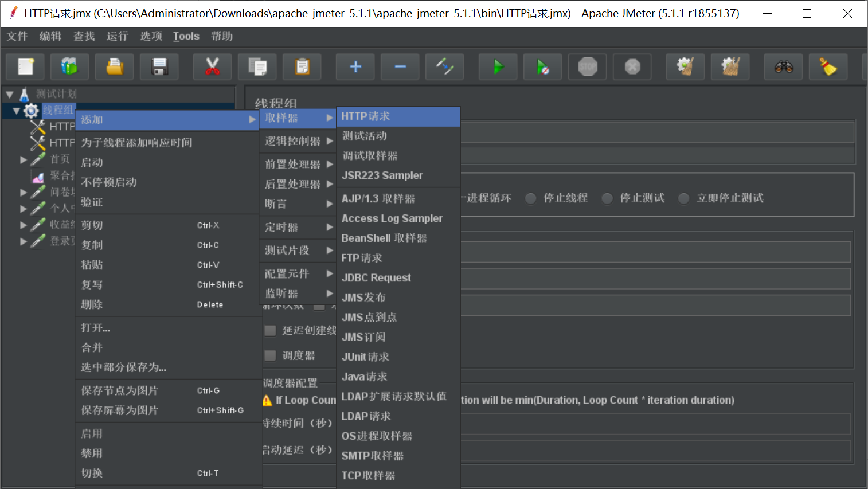Toggle the 调度器 checkbox
Screen dimensions: 868x489
pos(270,356)
